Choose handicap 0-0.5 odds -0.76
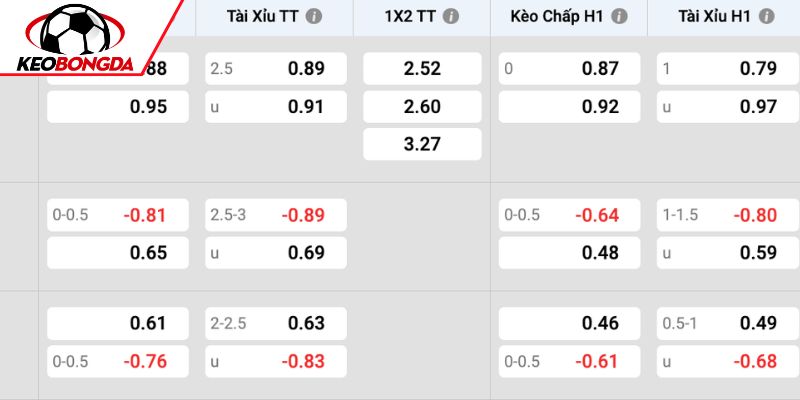The height and width of the screenshot is (400, 800). (x=118, y=361)
